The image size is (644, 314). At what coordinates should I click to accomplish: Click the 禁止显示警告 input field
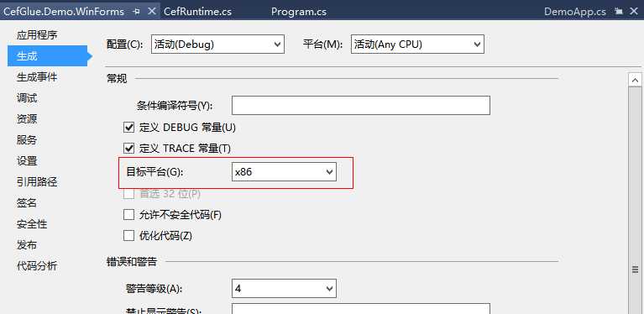(x=361, y=309)
